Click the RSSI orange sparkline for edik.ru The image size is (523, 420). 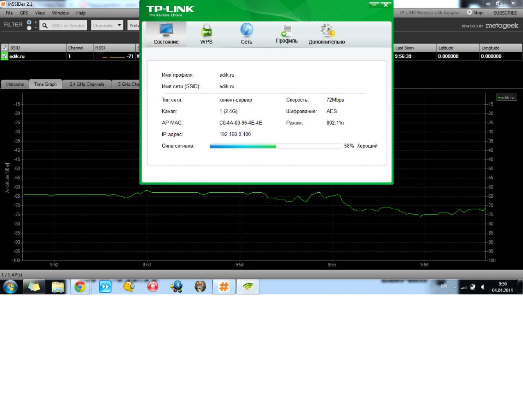109,57
